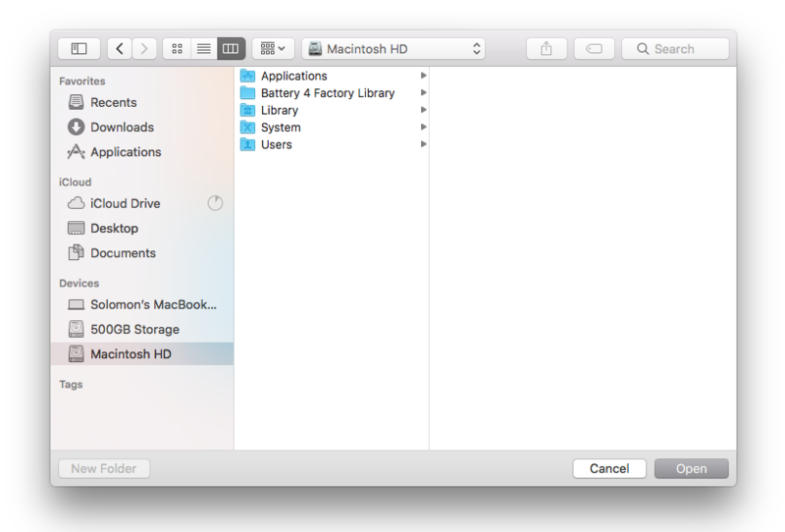
Task: Select the Library folder
Action: (x=332, y=110)
